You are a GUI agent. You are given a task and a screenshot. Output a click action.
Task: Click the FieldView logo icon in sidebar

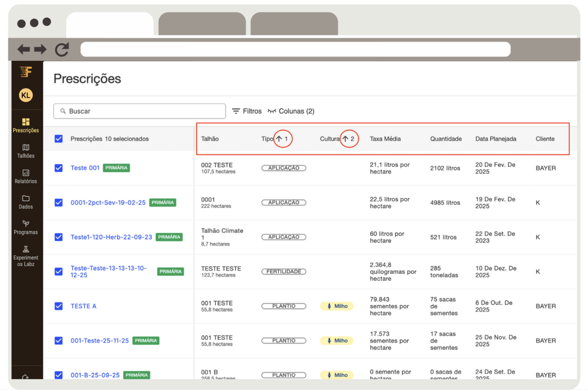[26, 72]
